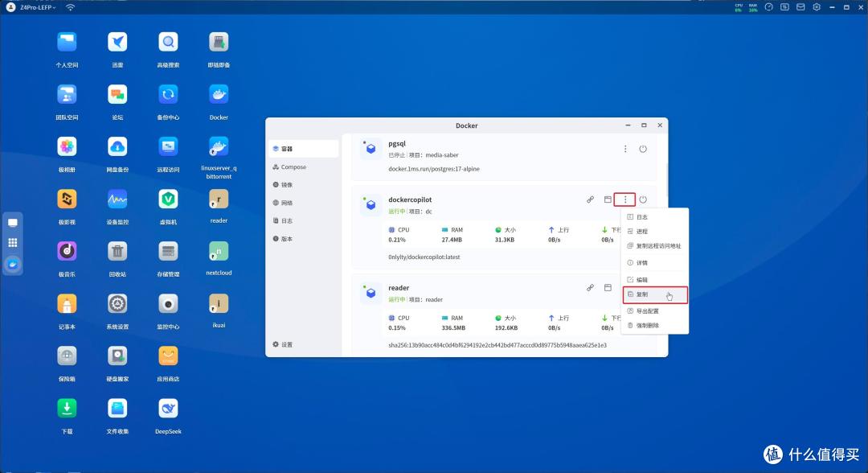Switch to the 版本 sidebar tab
The width and height of the screenshot is (868, 473).
tap(304, 239)
